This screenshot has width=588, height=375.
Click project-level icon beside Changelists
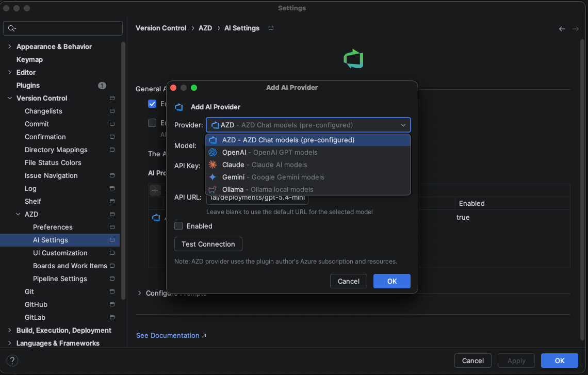pos(112,111)
